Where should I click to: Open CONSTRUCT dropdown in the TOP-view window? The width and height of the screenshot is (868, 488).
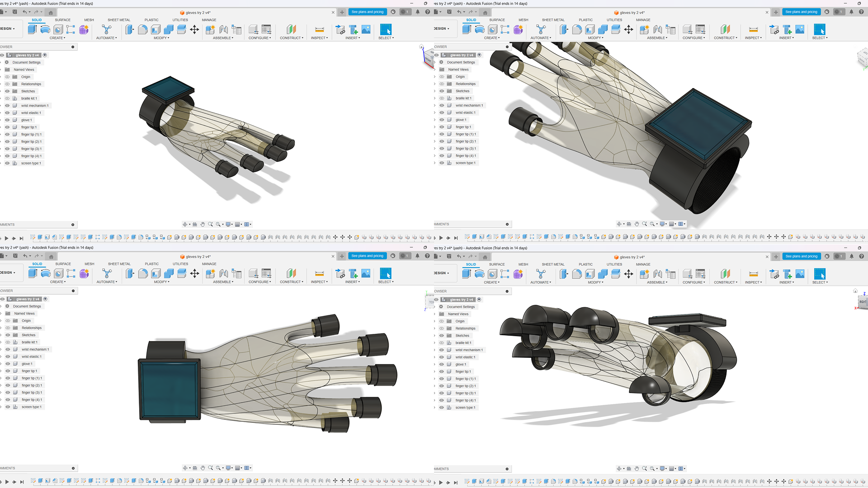(291, 282)
